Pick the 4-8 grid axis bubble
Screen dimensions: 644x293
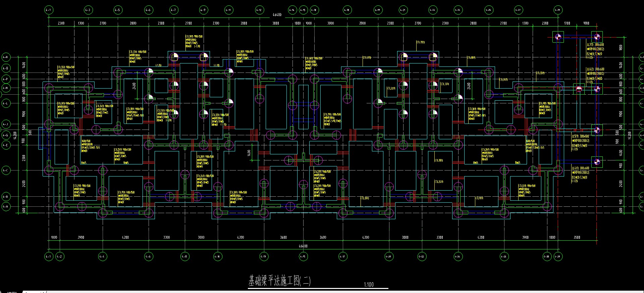(184, 256)
